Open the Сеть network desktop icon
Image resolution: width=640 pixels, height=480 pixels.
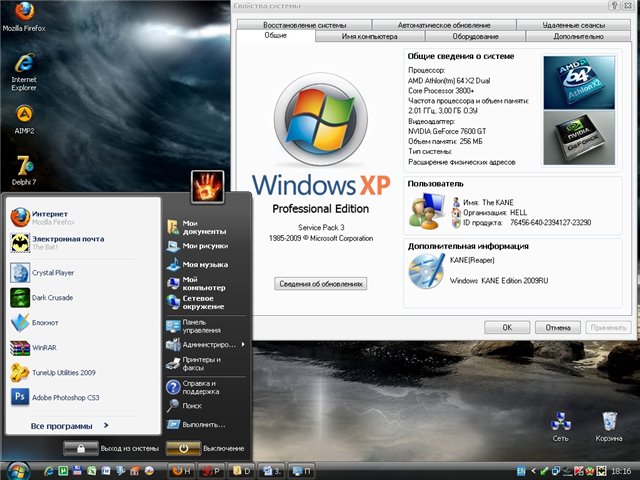pos(560,427)
